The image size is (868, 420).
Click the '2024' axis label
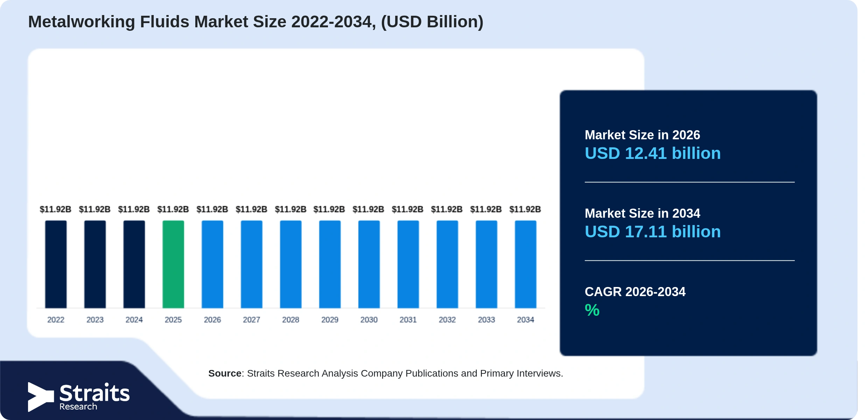pyautogui.click(x=134, y=320)
